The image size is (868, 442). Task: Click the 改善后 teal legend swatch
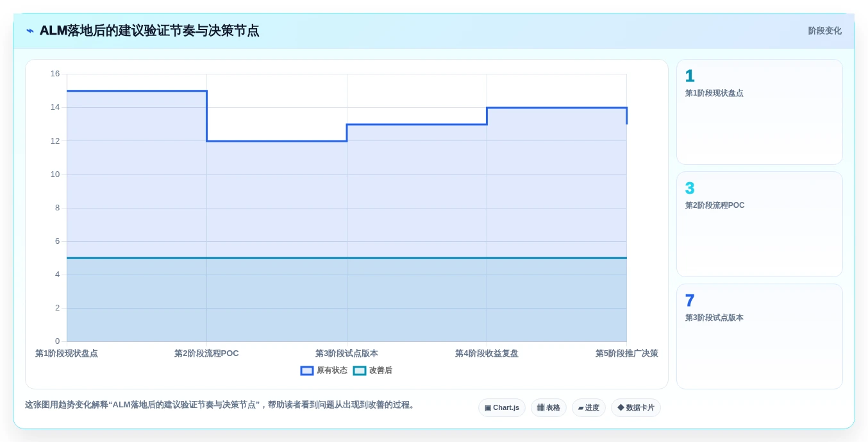click(360, 371)
